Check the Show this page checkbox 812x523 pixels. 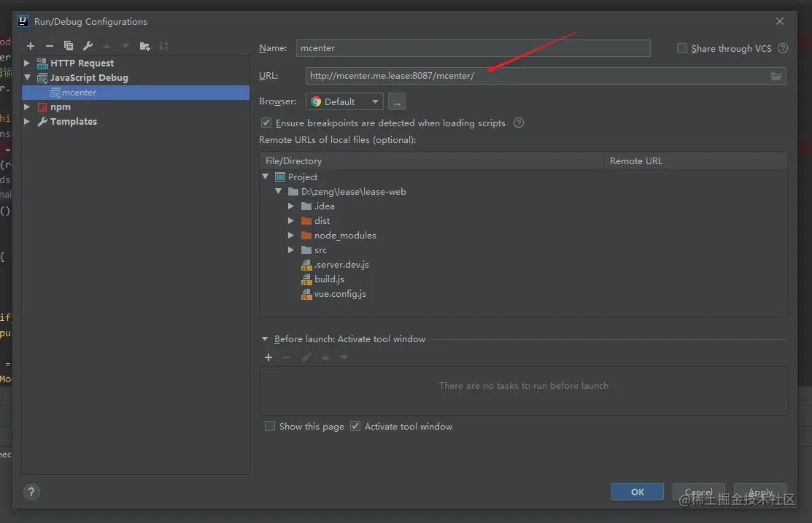coord(270,427)
